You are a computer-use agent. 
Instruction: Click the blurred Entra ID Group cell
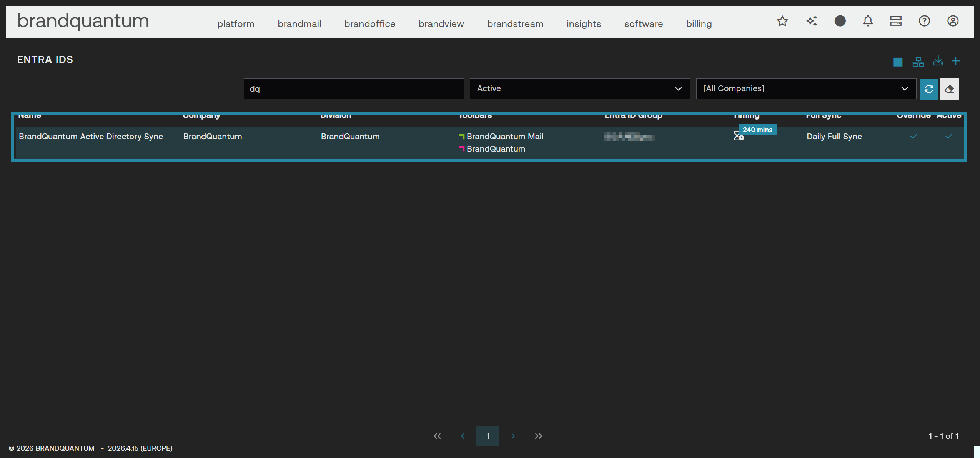point(629,137)
